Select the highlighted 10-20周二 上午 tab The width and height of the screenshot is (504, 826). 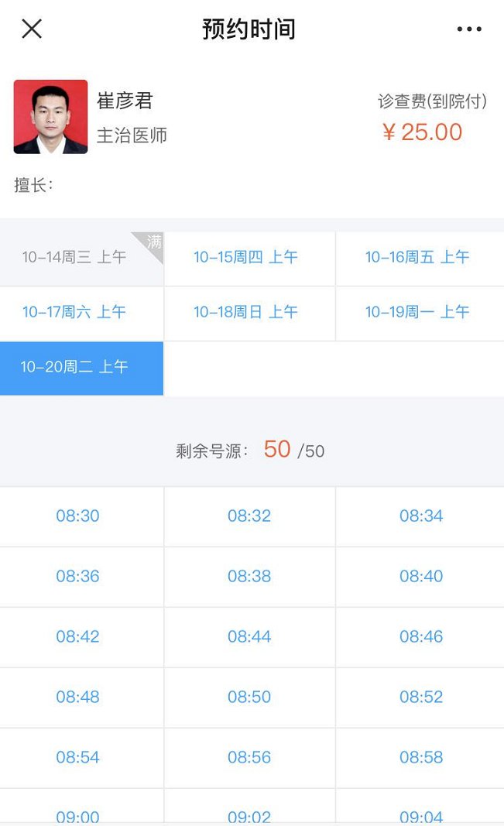(x=74, y=367)
